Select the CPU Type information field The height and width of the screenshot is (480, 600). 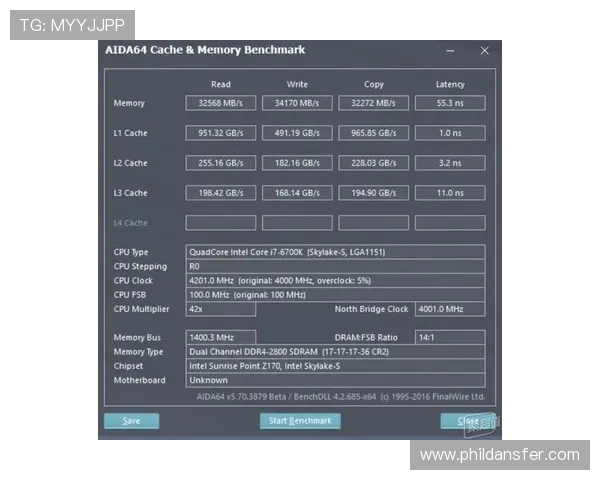335,252
